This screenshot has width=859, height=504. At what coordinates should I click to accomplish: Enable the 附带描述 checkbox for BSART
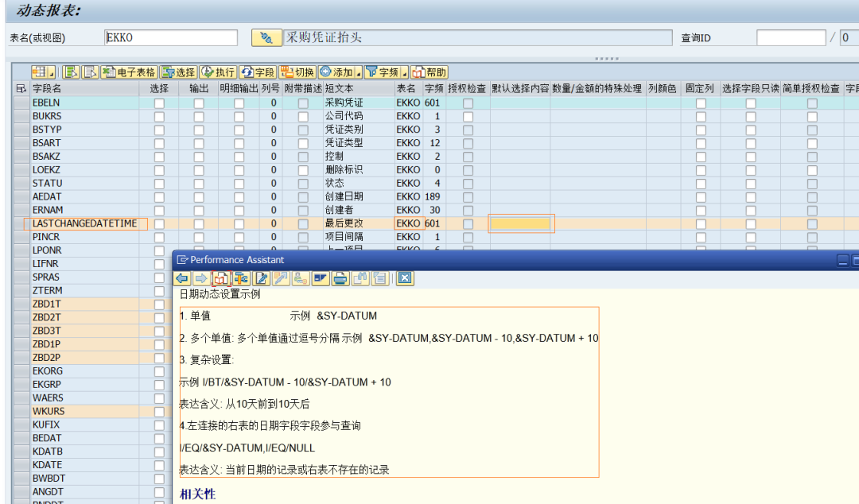303,144
